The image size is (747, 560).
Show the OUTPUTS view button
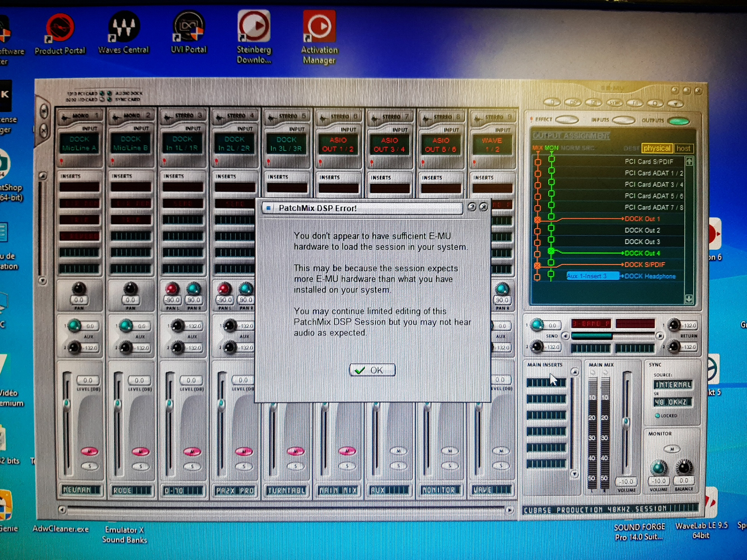[x=678, y=121]
